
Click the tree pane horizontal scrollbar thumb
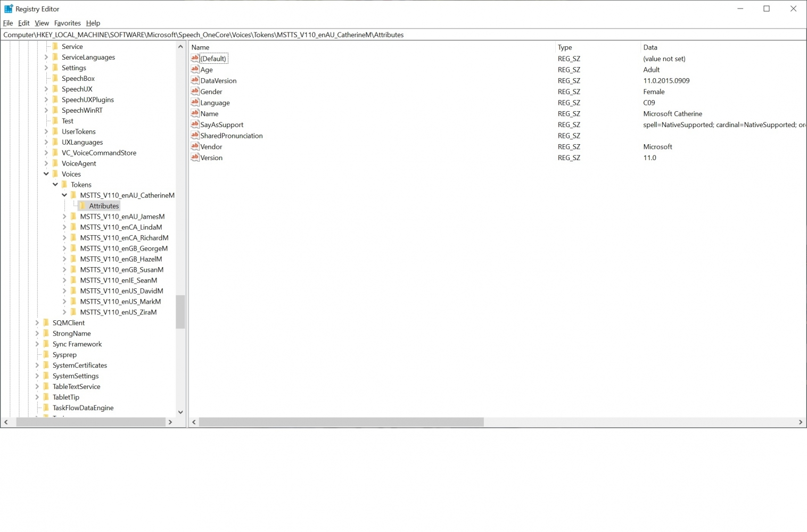(x=91, y=422)
